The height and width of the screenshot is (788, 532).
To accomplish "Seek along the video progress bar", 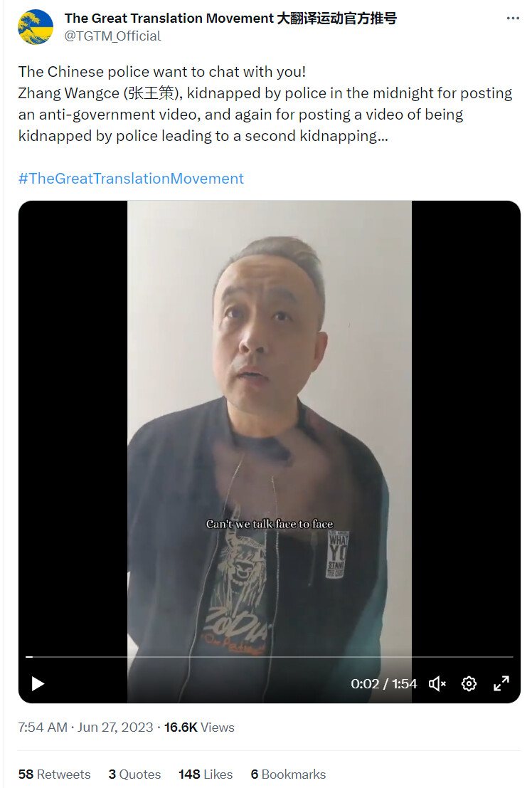I will point(270,657).
